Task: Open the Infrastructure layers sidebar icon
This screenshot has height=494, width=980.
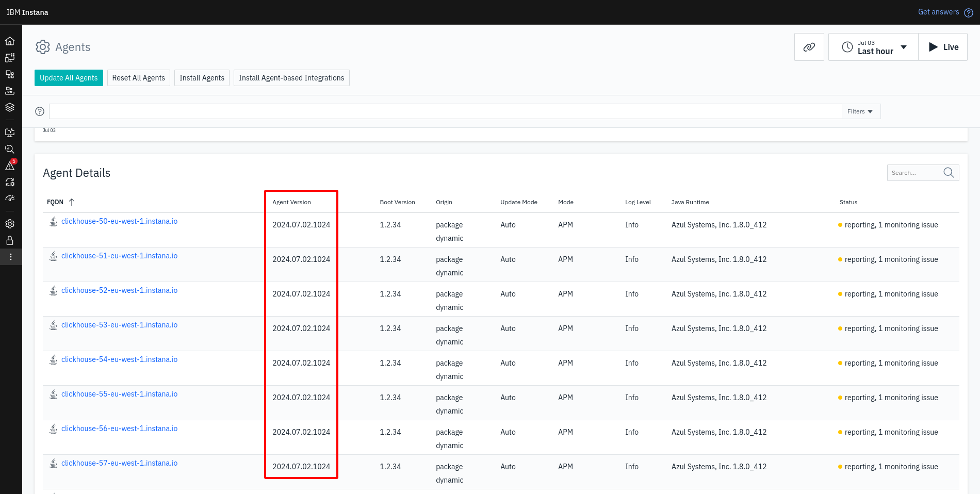Action: 10,107
